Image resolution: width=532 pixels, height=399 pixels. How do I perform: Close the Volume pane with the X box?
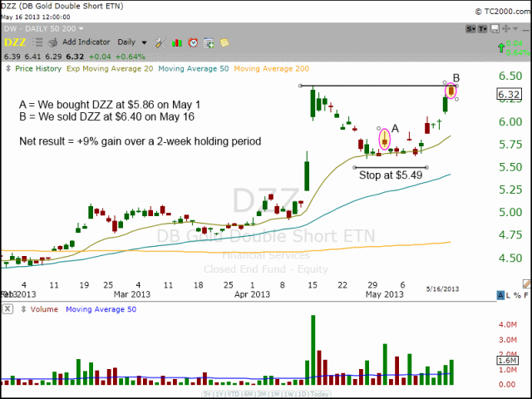7,309
